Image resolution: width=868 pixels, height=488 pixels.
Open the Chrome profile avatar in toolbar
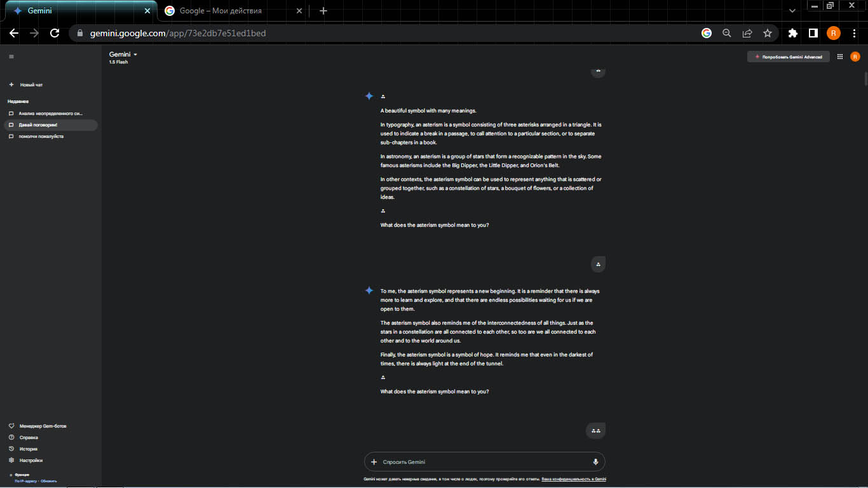click(x=833, y=33)
